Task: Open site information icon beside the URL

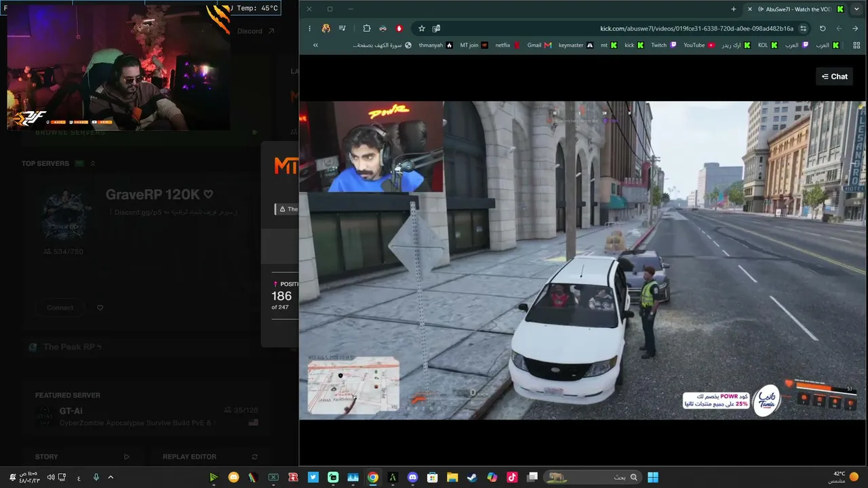Action: 804,28
